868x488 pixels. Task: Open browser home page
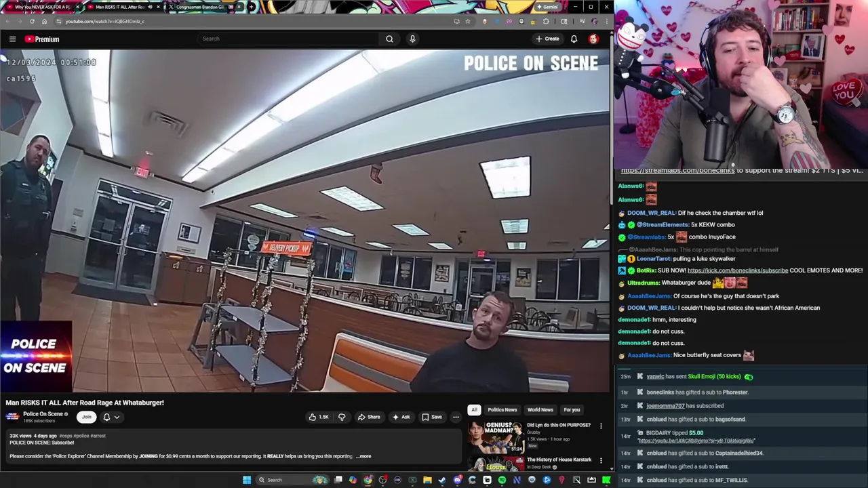pos(44,21)
